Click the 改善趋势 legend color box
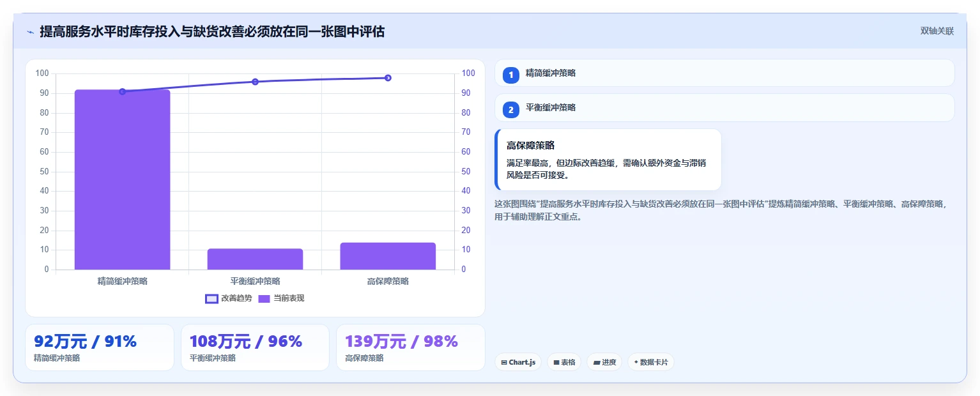 pyautogui.click(x=212, y=298)
